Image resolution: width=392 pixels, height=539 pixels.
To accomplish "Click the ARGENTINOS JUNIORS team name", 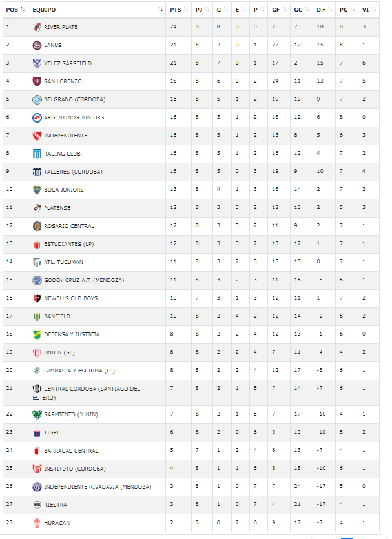I will (74, 117).
